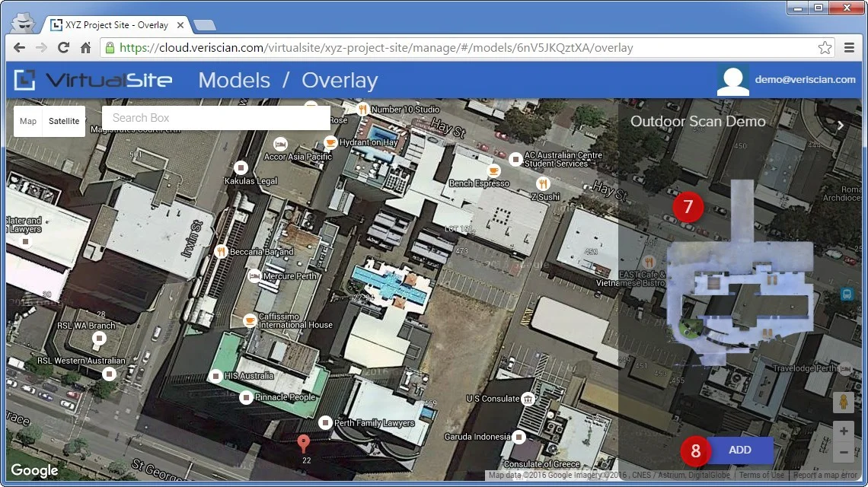
Task: Click the Mercure Perth hotel marker
Action: 254,275
